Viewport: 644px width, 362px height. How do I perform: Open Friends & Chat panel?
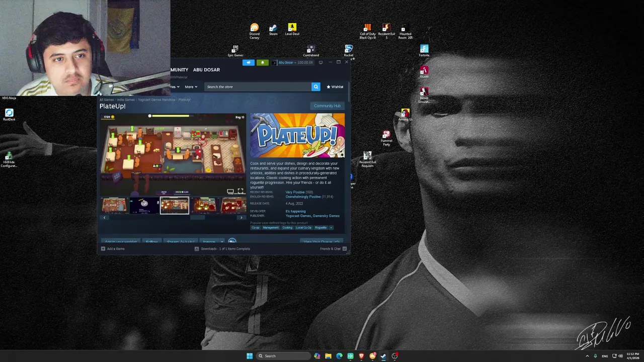[x=333, y=249]
